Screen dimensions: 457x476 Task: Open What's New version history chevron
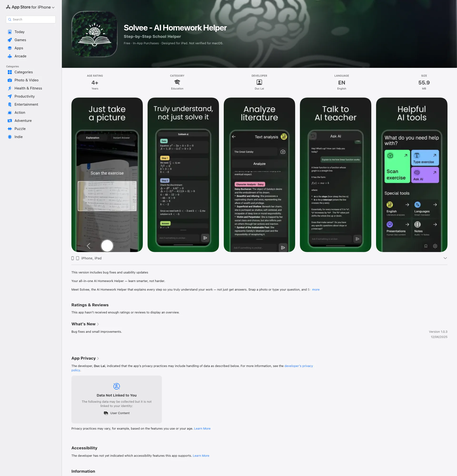98,324
